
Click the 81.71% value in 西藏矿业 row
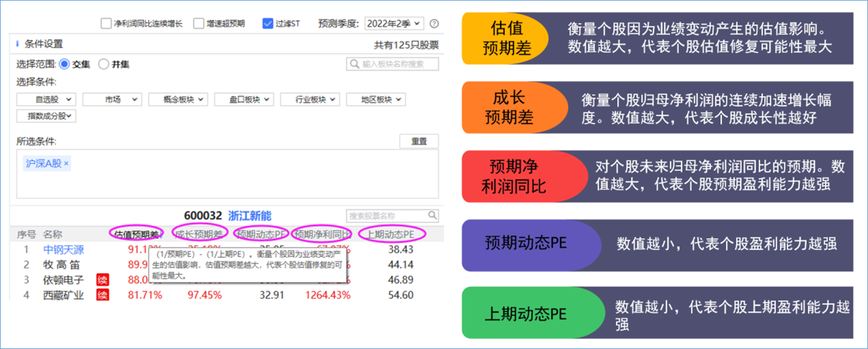(x=145, y=295)
